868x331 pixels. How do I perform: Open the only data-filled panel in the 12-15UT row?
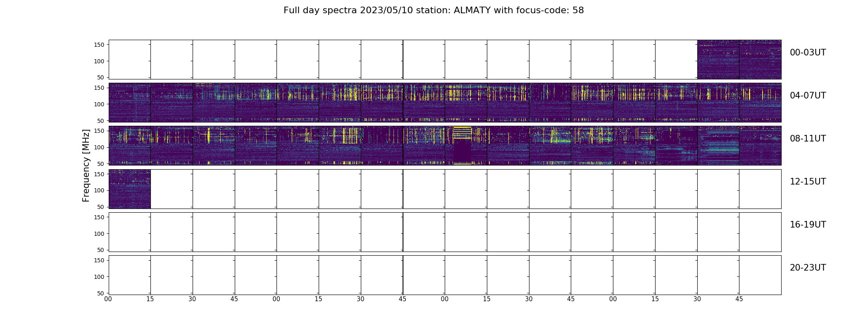click(129, 189)
